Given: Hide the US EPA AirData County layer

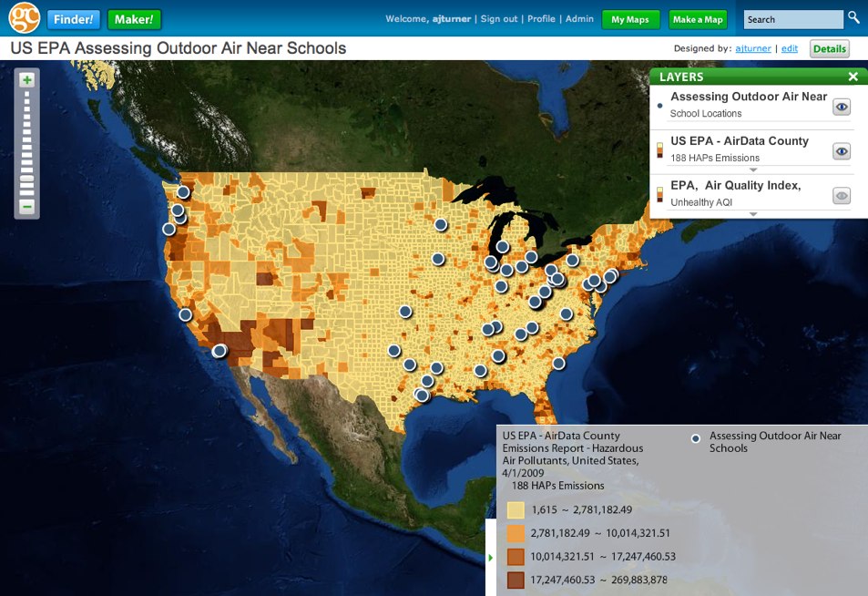Looking at the screenshot, I should pos(841,150).
